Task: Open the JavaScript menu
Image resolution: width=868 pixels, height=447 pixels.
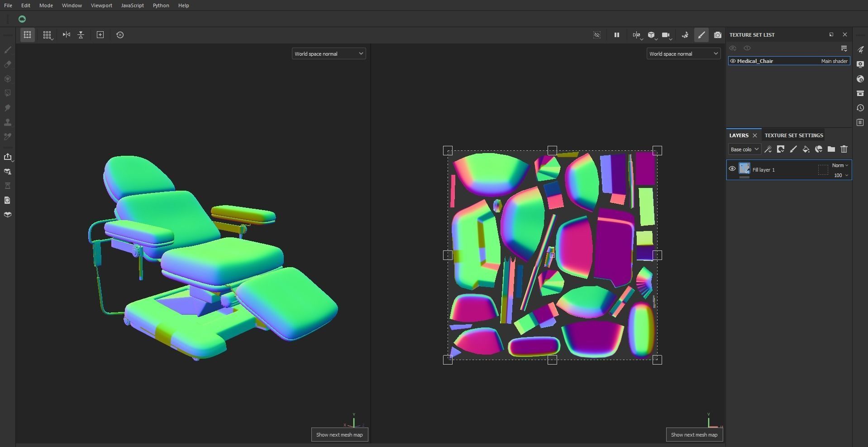Action: point(133,5)
